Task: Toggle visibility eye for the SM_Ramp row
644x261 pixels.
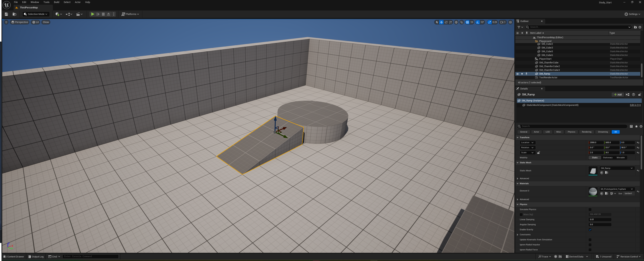Action: (x=518, y=74)
